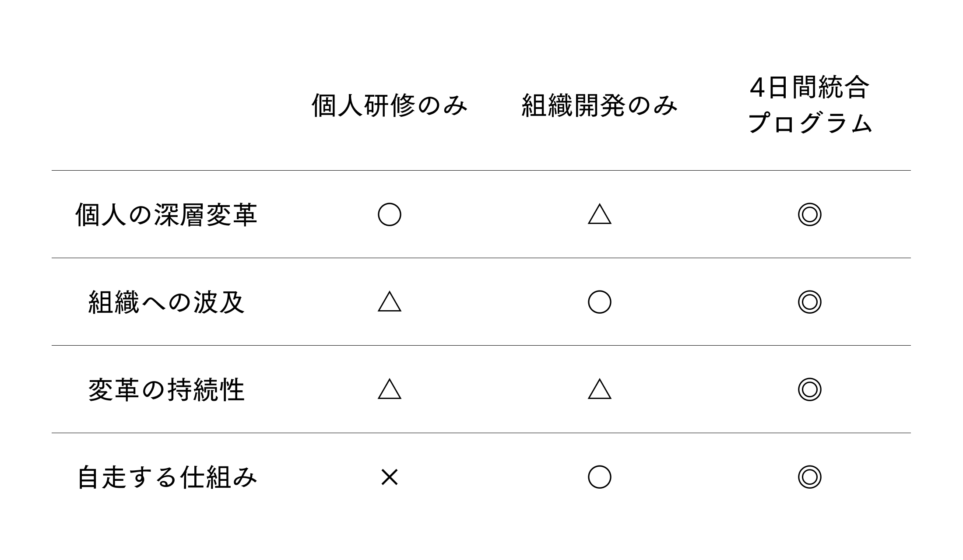Click the double circle in 組織への波及 row
This screenshot has width=963, height=560.
809,302
